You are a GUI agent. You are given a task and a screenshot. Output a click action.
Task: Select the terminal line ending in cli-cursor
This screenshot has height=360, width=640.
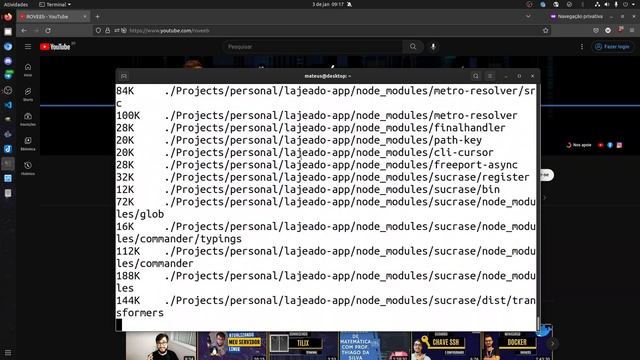tap(305, 152)
